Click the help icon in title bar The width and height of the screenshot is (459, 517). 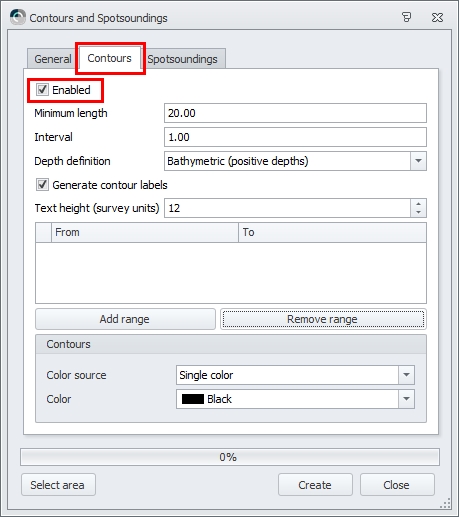(406, 17)
